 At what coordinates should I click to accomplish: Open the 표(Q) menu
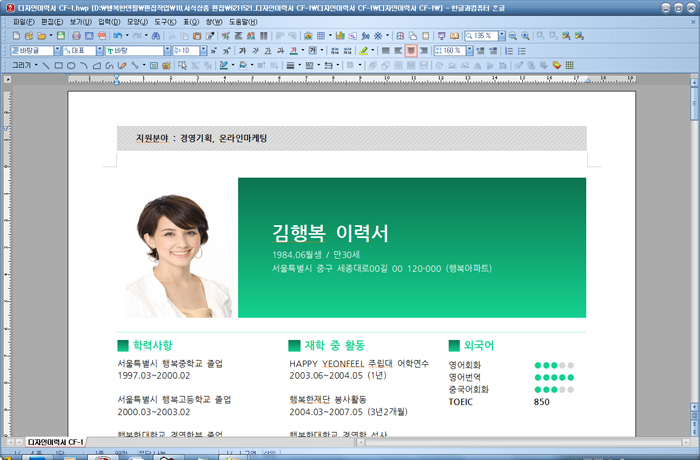coord(192,22)
